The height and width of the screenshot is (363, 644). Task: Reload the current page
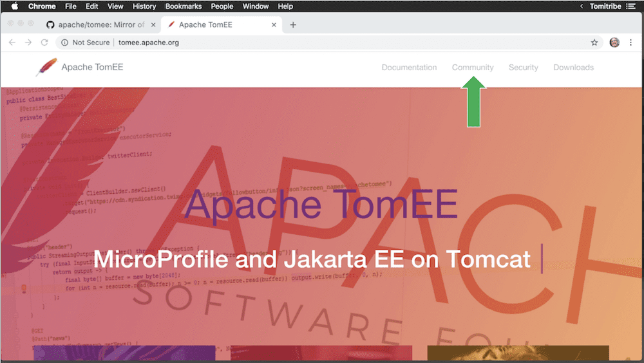click(x=44, y=42)
